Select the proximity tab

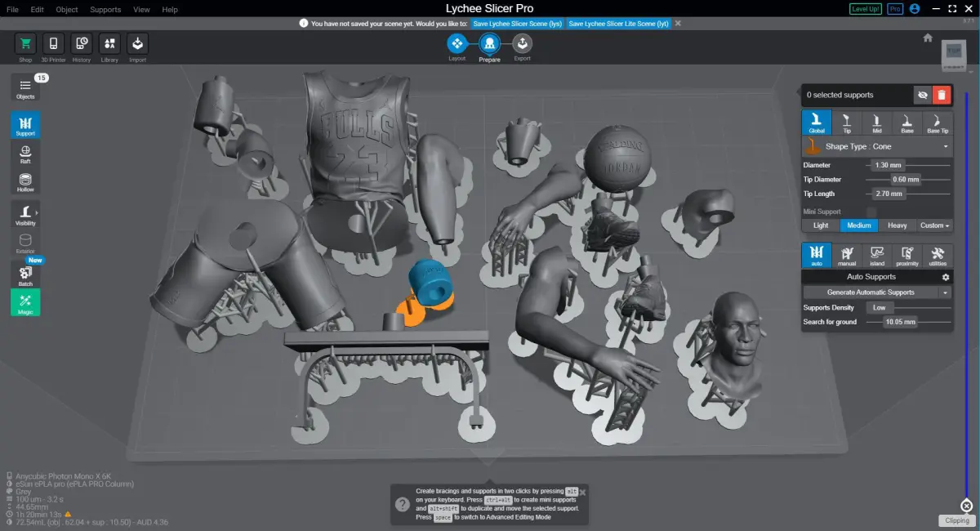pyautogui.click(x=907, y=255)
